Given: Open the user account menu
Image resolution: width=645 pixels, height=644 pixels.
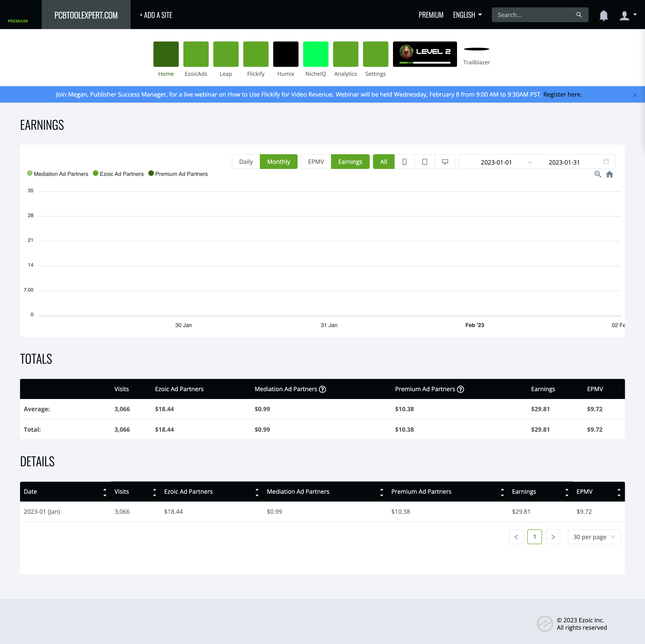Looking at the screenshot, I should click(628, 15).
